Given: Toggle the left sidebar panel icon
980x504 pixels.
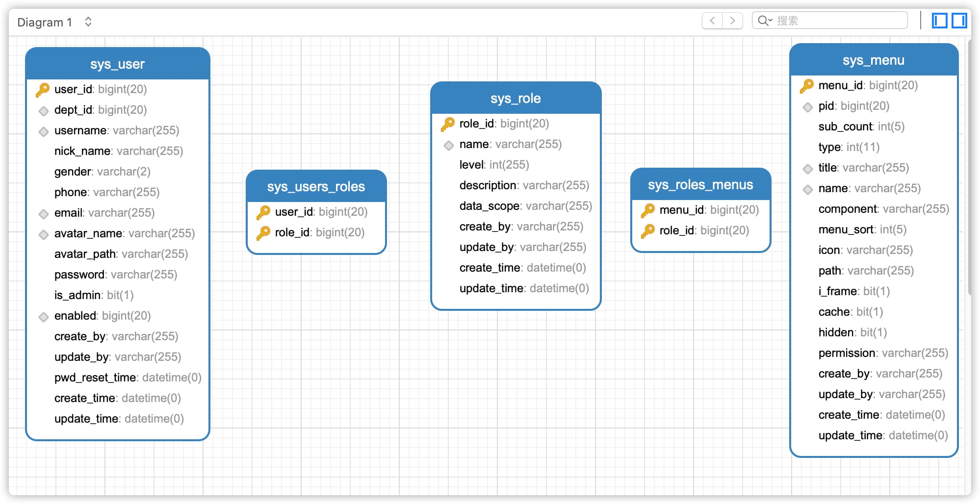Looking at the screenshot, I should 939,21.
